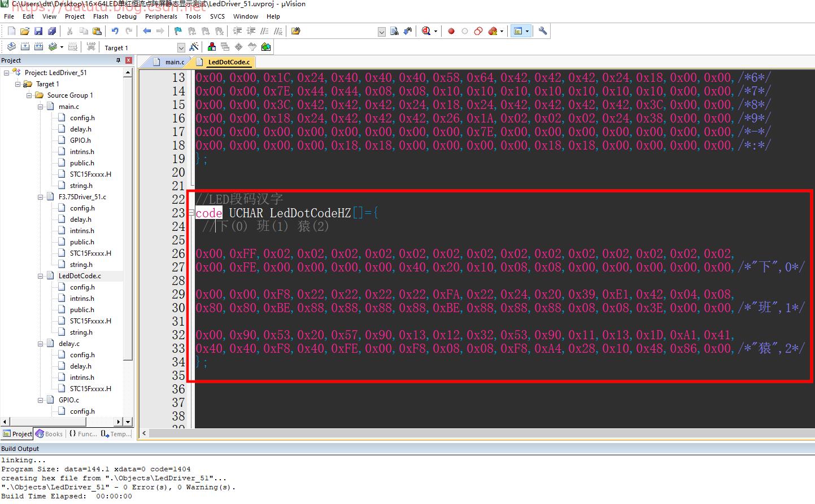This screenshot has height=504, width=815.
Task: Collapse the LedDotCode.c tree node
Action: (41, 276)
